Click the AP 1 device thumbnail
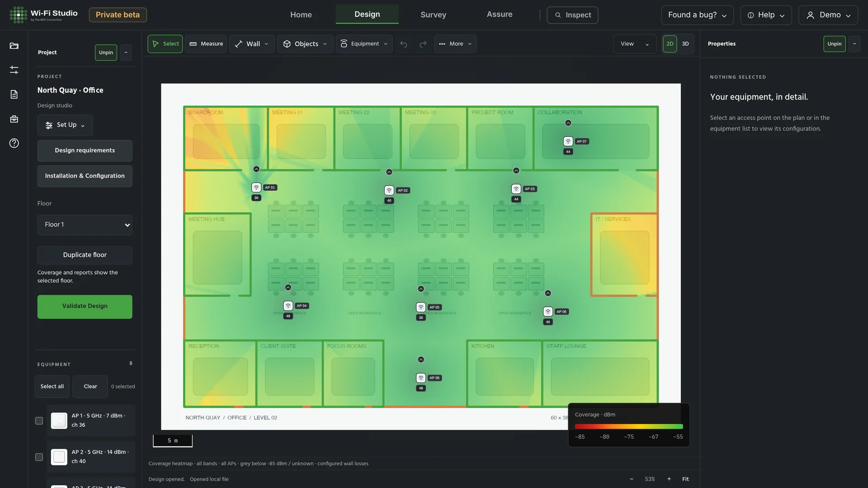 tap(59, 421)
